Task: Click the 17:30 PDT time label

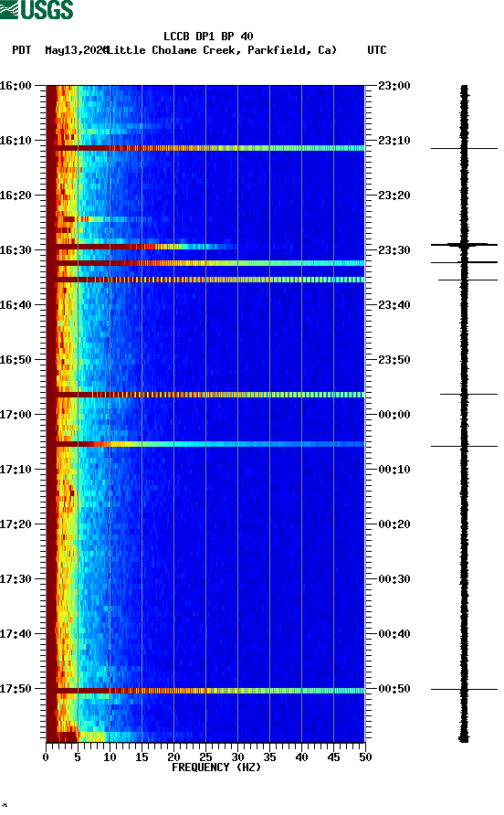Action: 16,579
